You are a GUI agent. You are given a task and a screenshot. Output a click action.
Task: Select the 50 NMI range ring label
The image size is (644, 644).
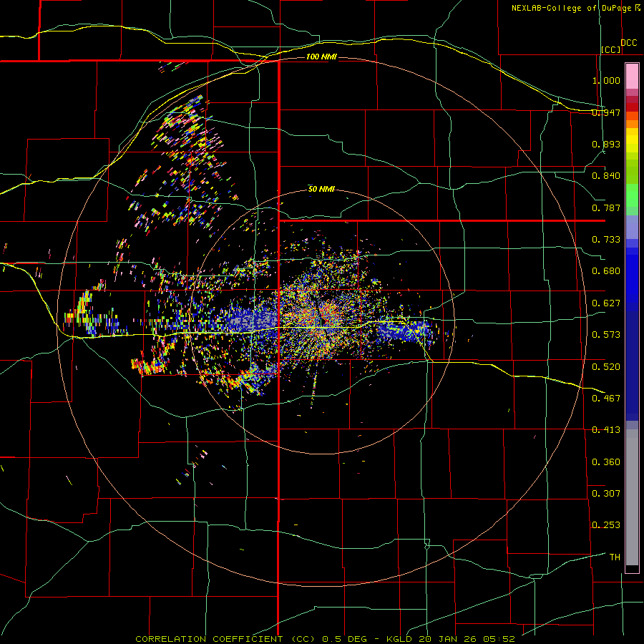point(321,189)
